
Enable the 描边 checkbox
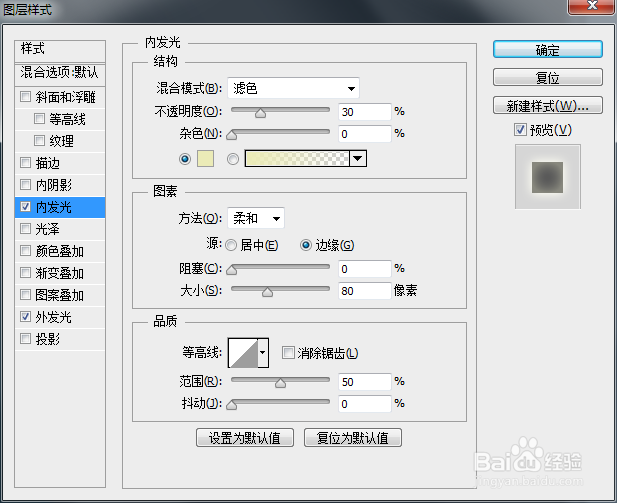pos(26,163)
